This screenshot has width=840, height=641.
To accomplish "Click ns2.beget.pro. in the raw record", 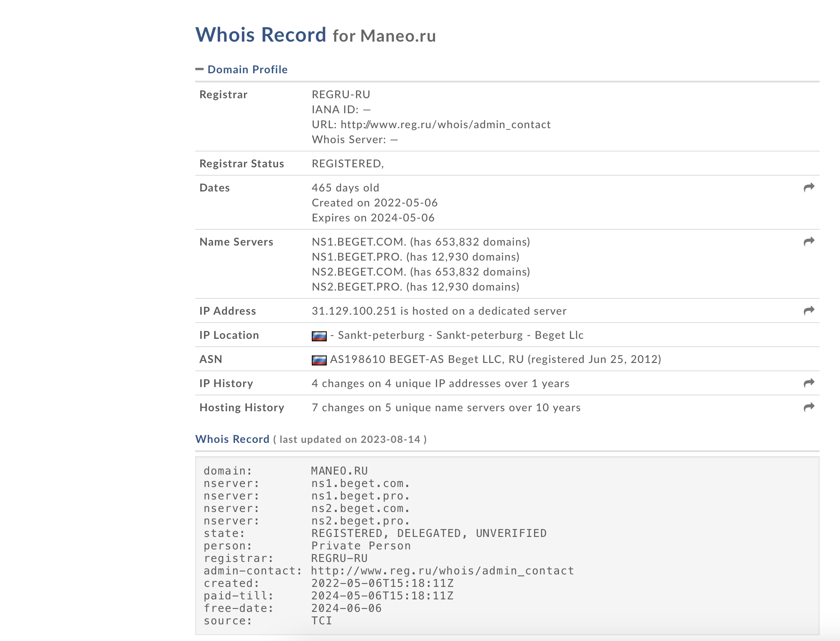I will click(361, 521).
